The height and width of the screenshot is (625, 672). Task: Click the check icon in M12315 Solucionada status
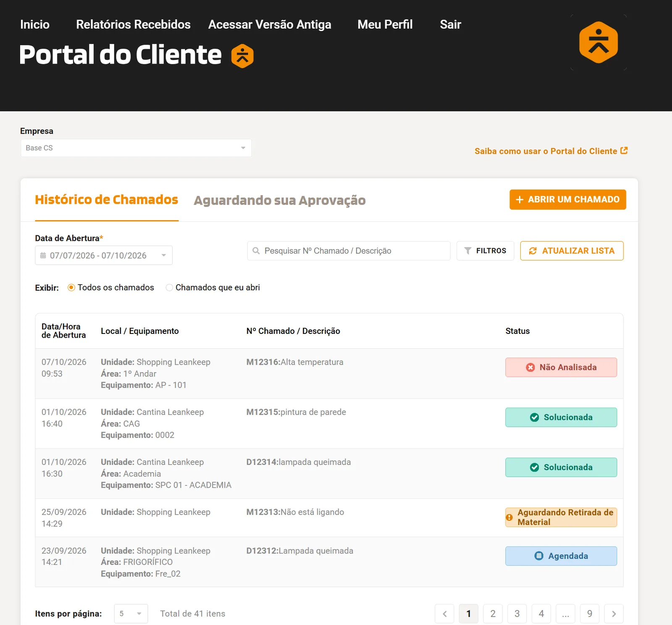534,418
